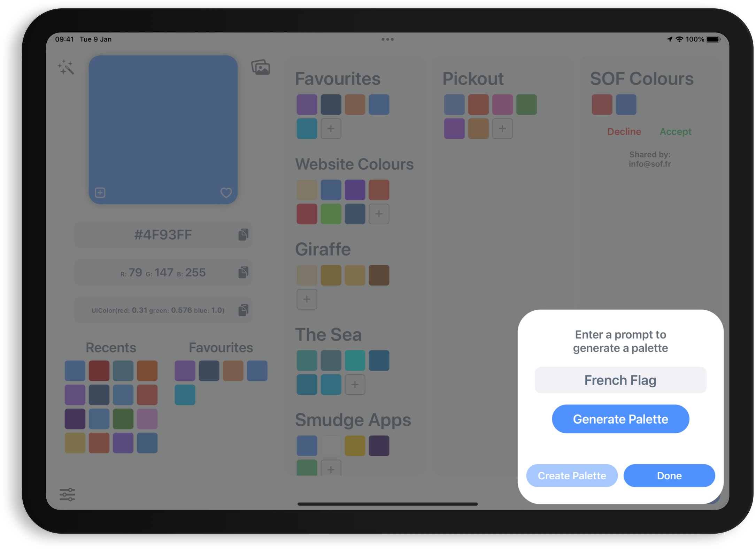Copy the UIColor code snippet
This screenshot has width=756, height=550.
click(243, 310)
